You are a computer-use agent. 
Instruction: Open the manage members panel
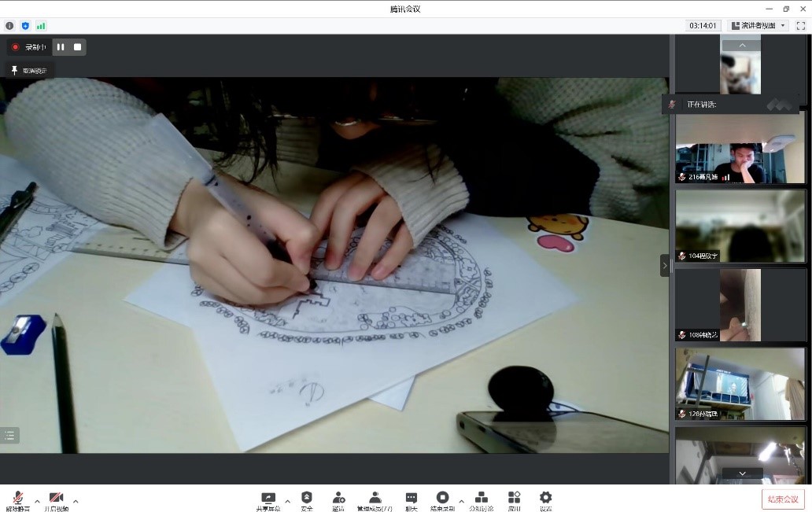pos(375,499)
